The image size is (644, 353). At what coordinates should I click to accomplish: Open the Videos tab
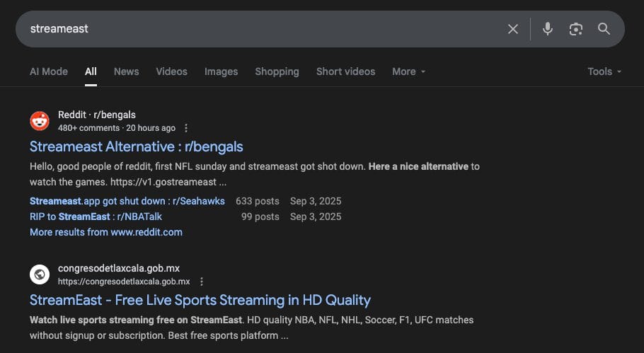(x=172, y=71)
